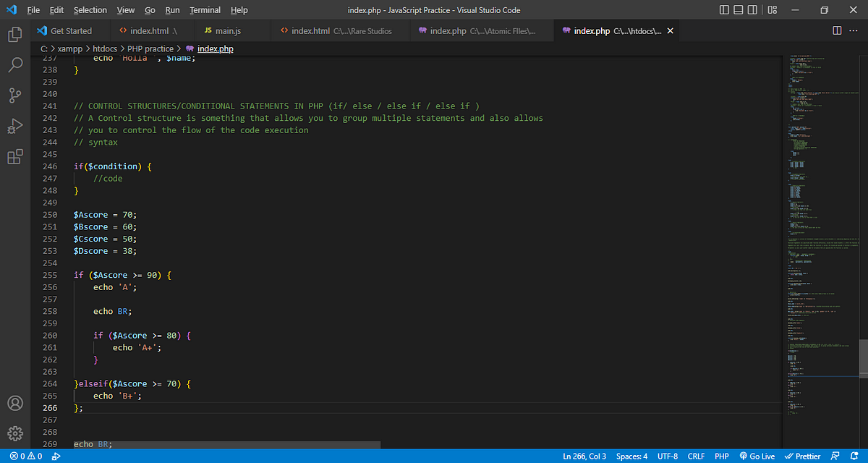Click the htdocs breadcrumb segment
Image resolution: width=868 pixels, height=463 pixels.
point(105,48)
